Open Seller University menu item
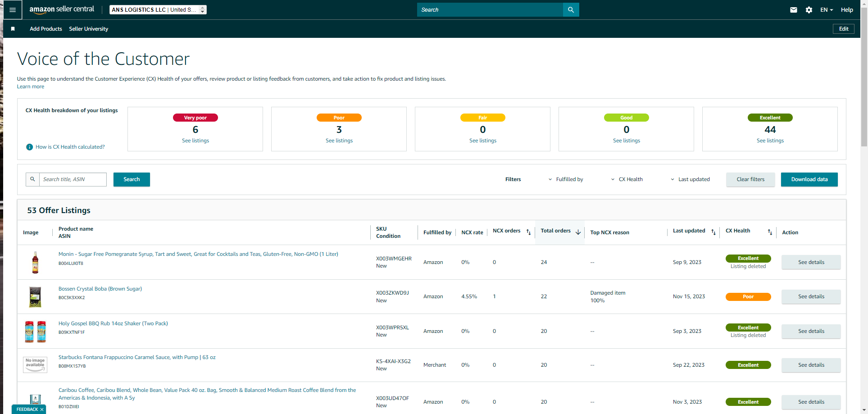The height and width of the screenshot is (414, 868). (x=89, y=29)
